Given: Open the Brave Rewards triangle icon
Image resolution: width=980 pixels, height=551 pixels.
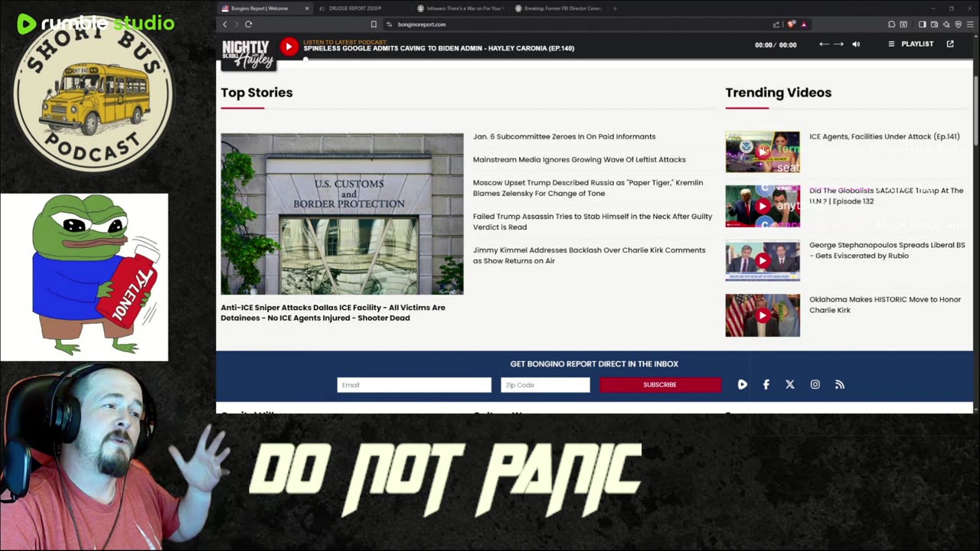Looking at the screenshot, I should 803,24.
